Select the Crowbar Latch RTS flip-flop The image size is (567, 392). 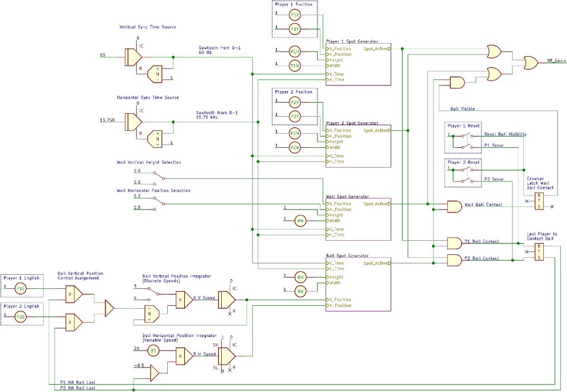point(539,201)
